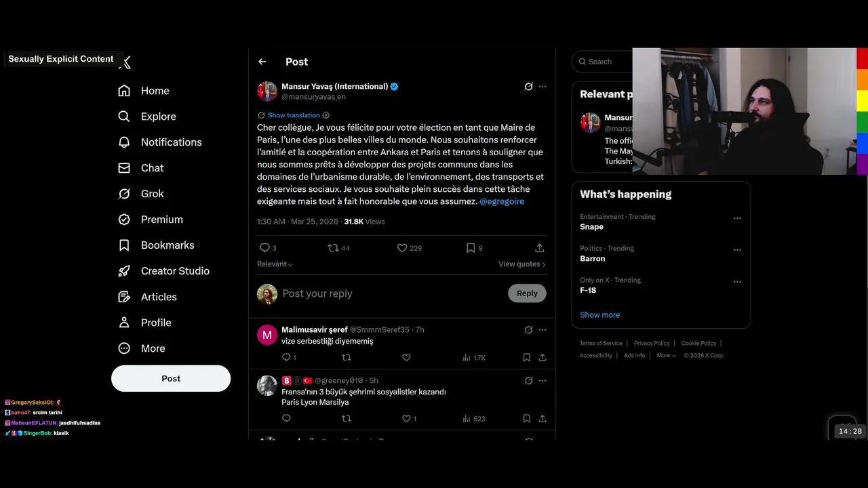
Task: Click the gray Reply button
Action: pos(527,293)
